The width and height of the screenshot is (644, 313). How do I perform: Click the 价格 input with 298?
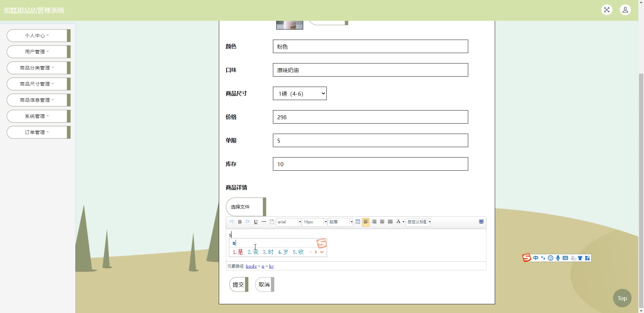[x=370, y=117]
